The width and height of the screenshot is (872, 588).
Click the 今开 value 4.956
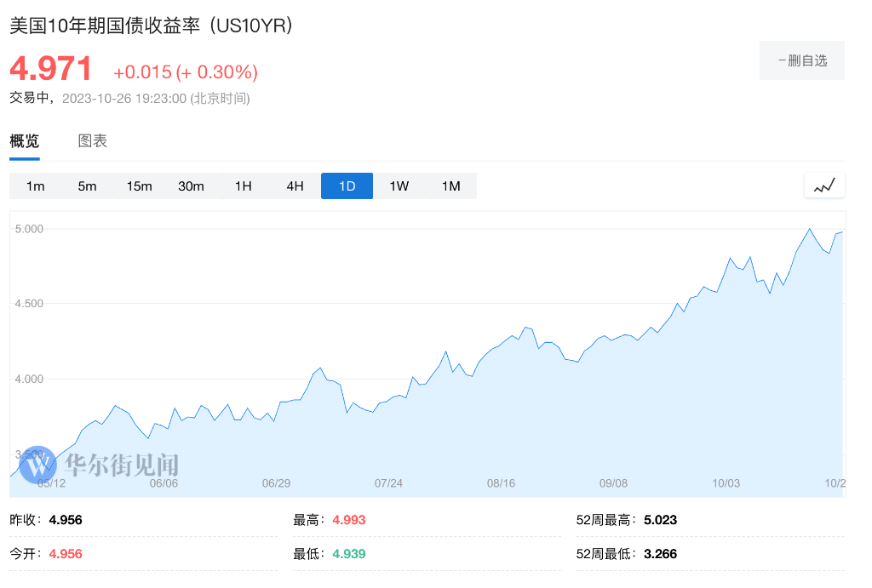click(x=66, y=554)
